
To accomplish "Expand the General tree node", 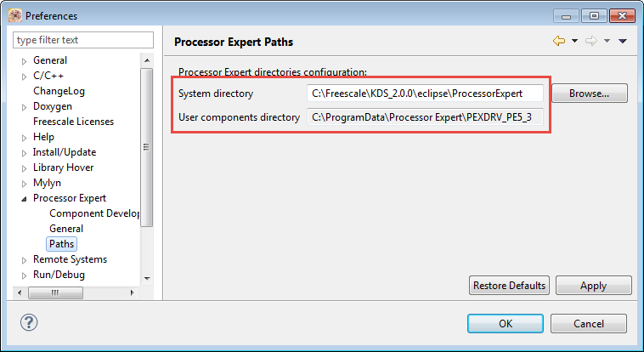I will [x=24, y=60].
